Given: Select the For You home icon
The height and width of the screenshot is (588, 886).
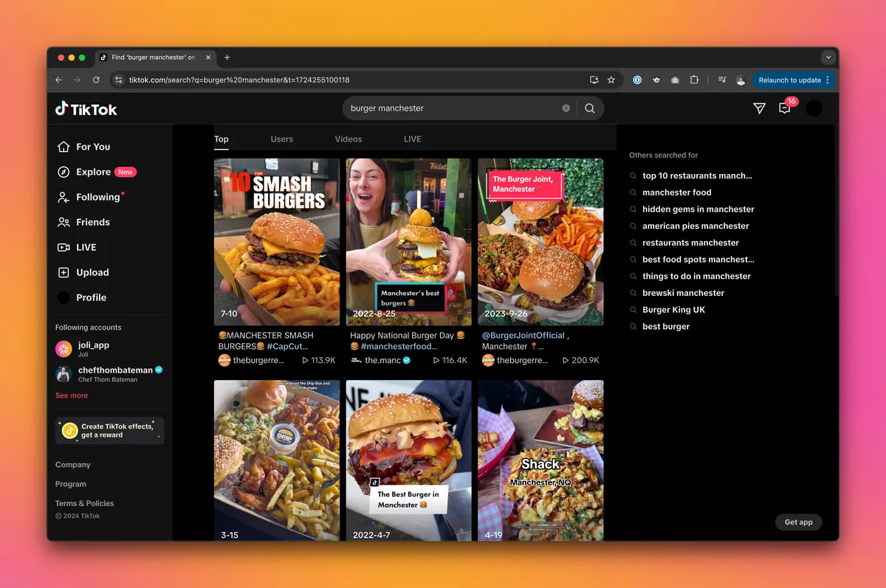Looking at the screenshot, I should (64, 147).
